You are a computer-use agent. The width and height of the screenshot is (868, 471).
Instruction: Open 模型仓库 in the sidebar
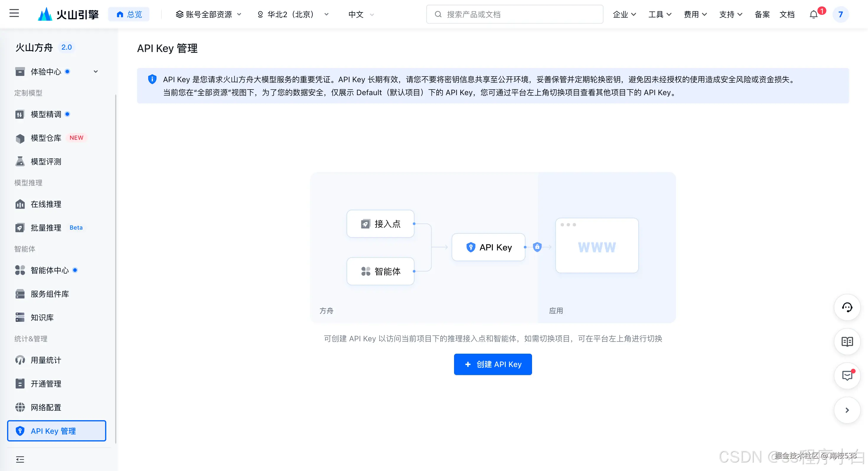click(x=46, y=138)
